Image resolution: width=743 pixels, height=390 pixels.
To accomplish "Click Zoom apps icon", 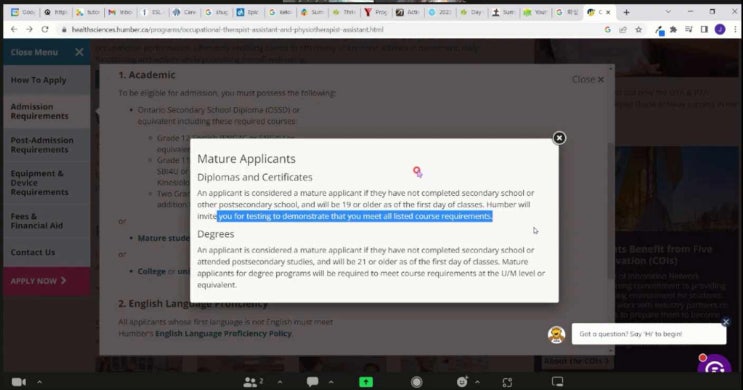I will 507,382.
